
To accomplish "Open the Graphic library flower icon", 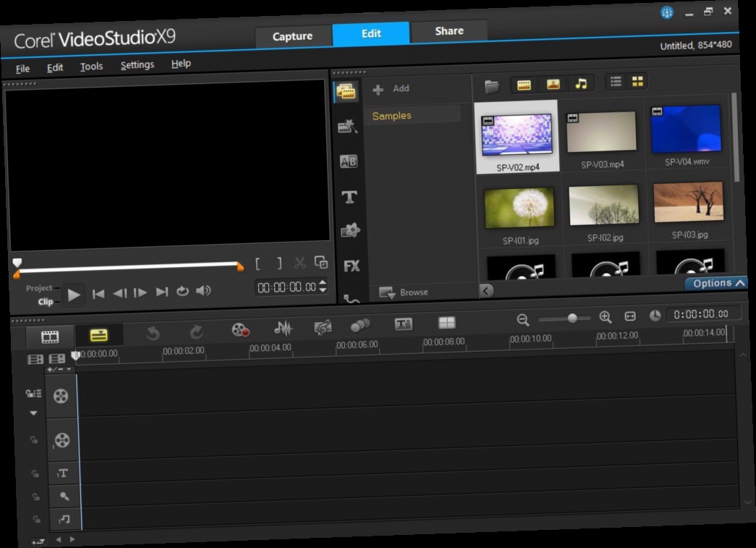I will pyautogui.click(x=351, y=231).
